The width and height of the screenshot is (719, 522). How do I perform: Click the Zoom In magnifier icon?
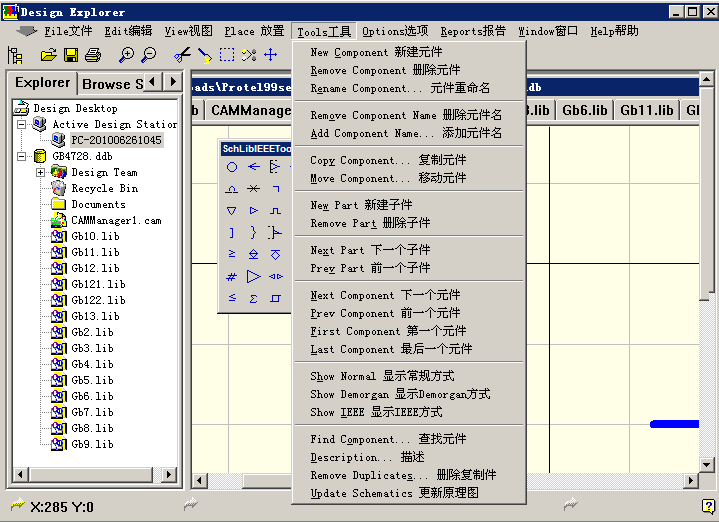[127, 54]
